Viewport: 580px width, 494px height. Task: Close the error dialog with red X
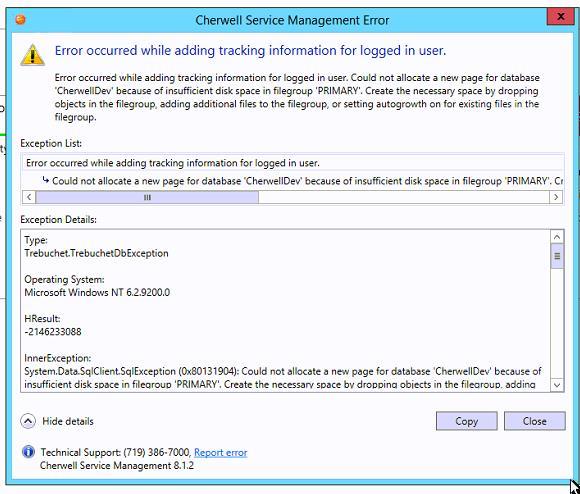(x=560, y=17)
